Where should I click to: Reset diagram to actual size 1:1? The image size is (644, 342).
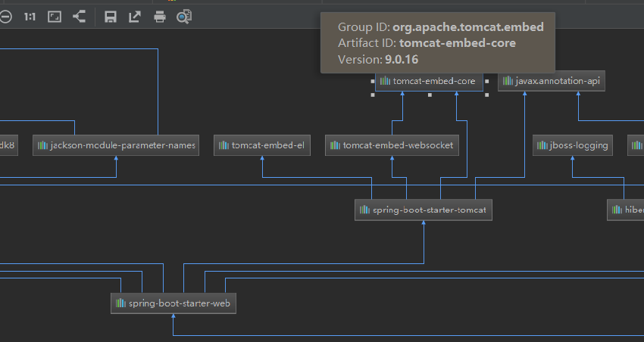(30, 17)
